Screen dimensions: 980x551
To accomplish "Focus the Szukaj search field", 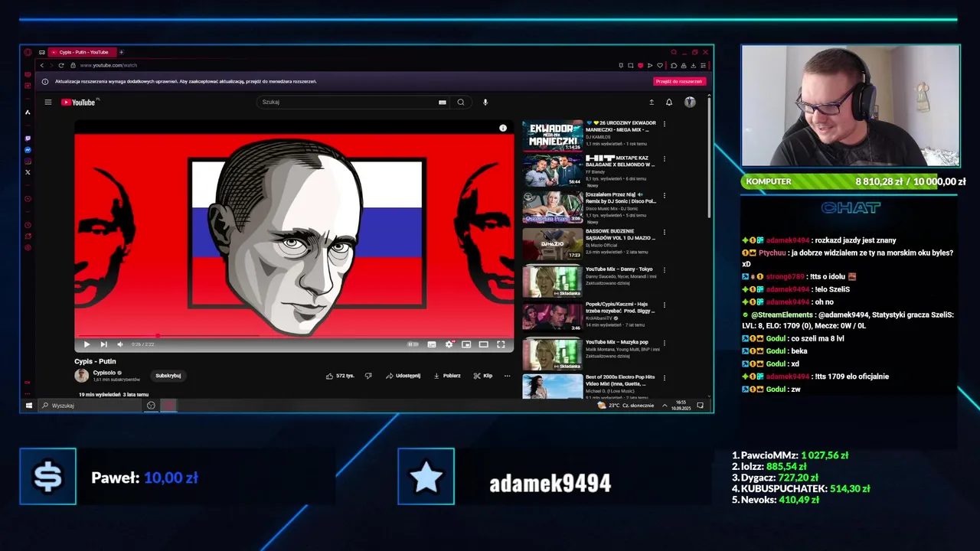I will pos(348,102).
